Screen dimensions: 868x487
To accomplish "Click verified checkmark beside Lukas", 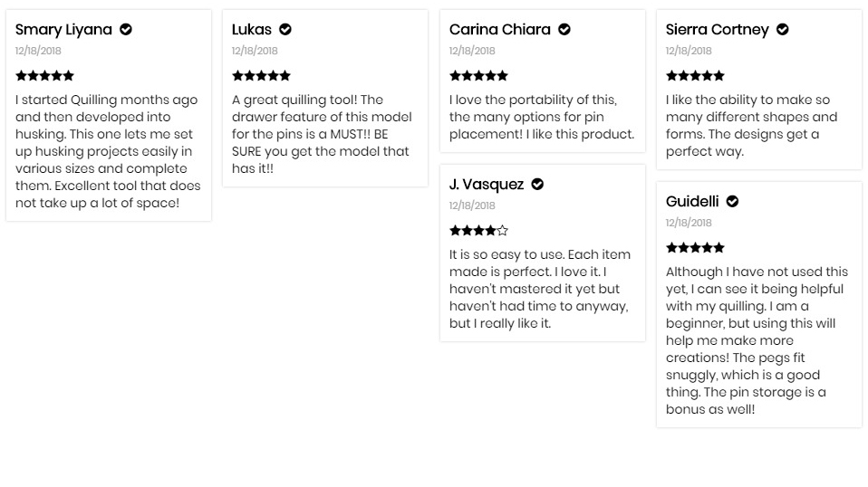I will click(285, 29).
